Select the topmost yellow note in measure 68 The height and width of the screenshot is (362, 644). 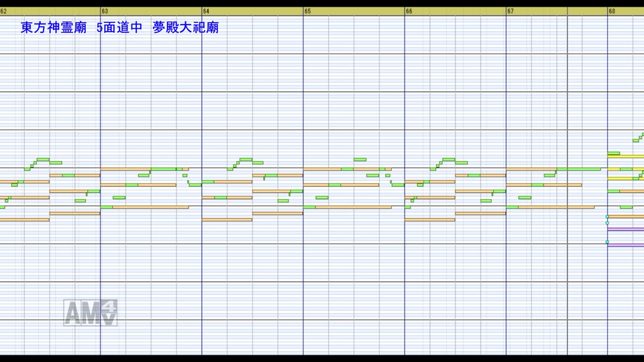625,156
